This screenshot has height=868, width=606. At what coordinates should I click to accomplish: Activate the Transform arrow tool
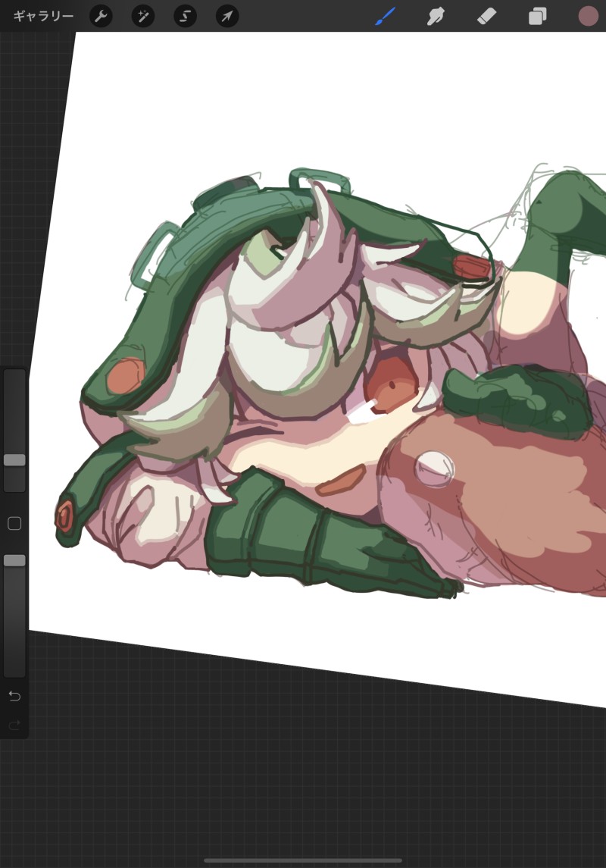point(227,16)
